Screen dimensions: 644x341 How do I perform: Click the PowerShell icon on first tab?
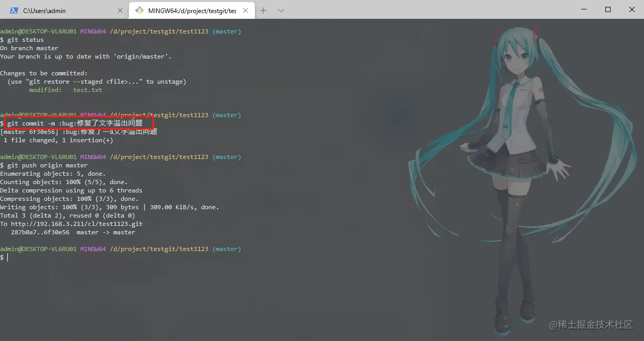tap(14, 10)
